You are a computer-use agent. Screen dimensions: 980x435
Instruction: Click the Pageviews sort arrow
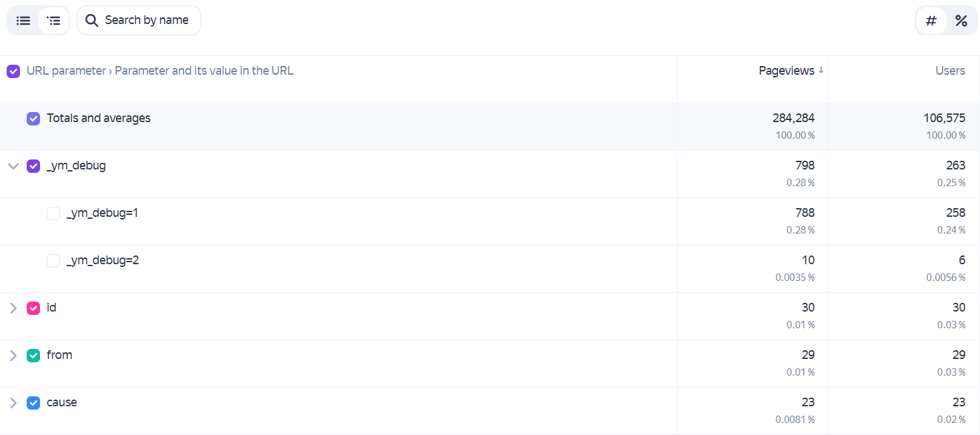pyautogui.click(x=821, y=70)
